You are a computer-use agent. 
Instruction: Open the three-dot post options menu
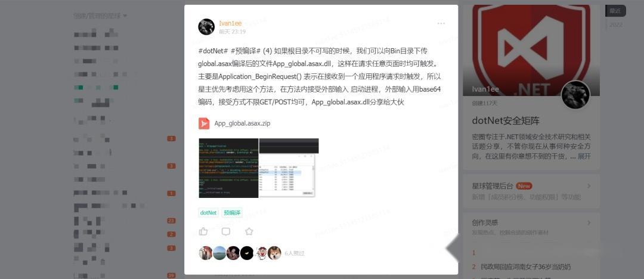[x=441, y=23]
